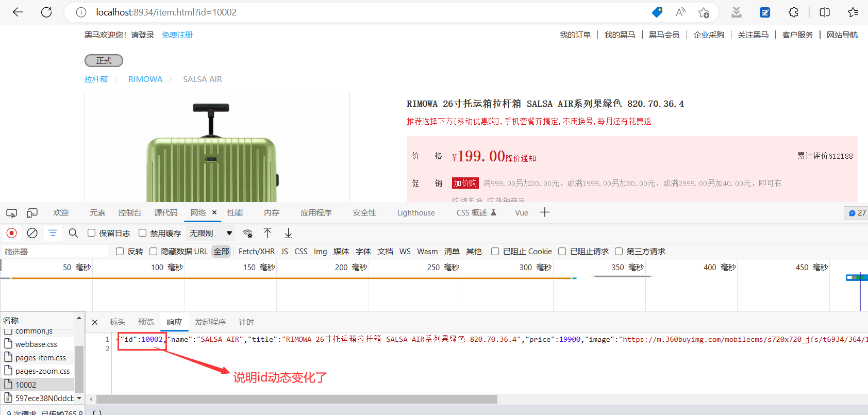Open network search magnifier icon
868x415 pixels.
73,233
